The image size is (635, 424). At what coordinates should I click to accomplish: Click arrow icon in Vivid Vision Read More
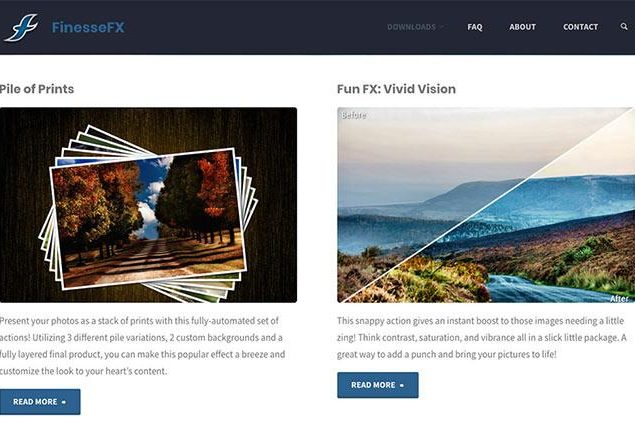tap(402, 385)
